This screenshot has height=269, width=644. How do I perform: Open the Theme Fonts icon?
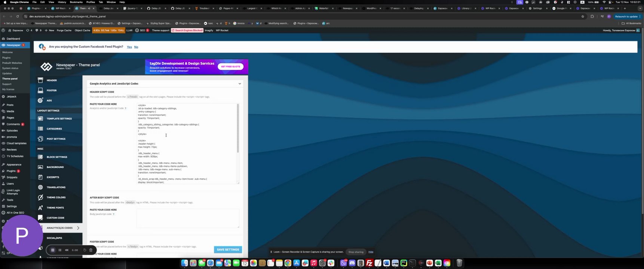point(40,208)
